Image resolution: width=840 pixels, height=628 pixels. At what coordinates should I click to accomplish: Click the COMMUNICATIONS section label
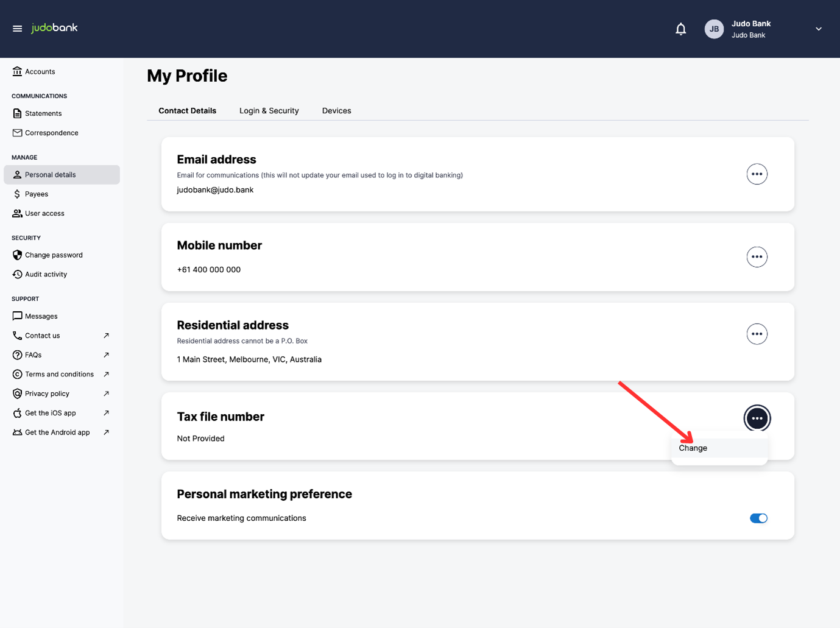[39, 96]
